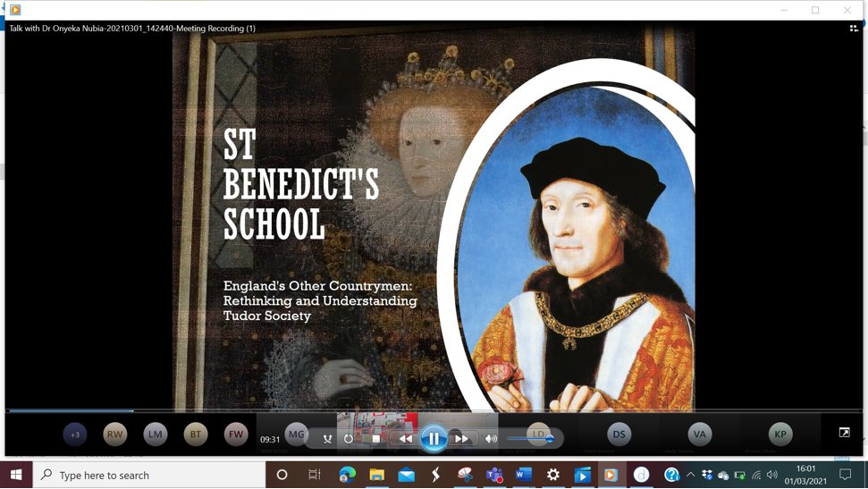Screen dimensions: 868x489
Task: Close the media player window
Action: (847, 10)
